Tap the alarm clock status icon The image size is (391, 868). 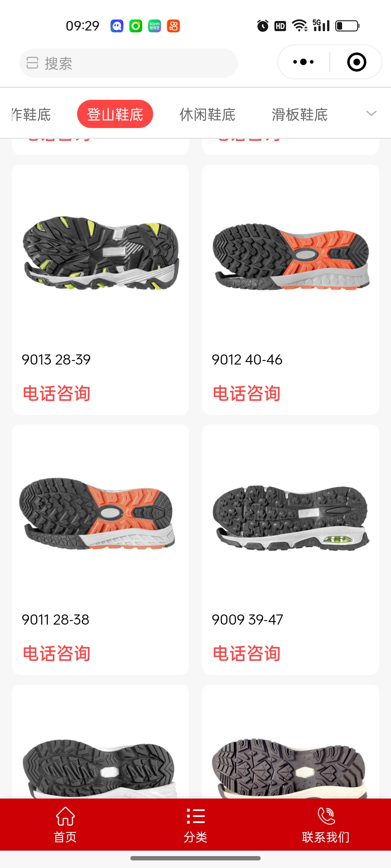pos(263,26)
